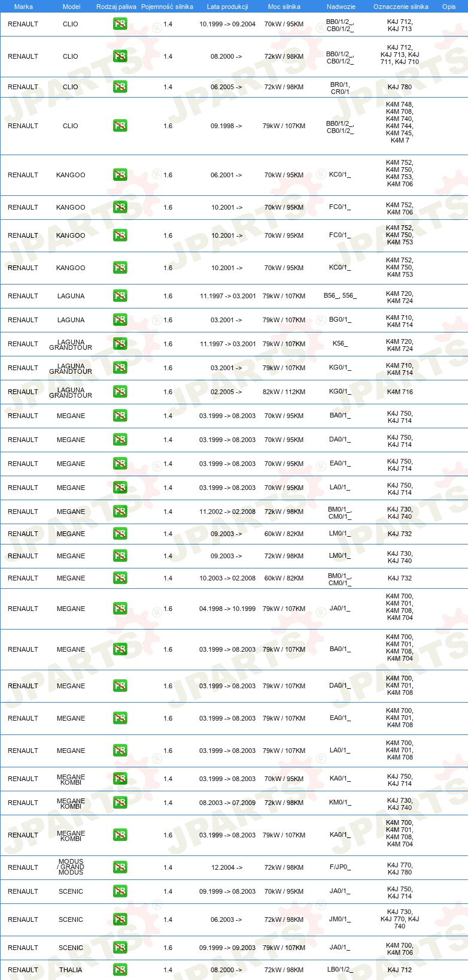Select the B56_, 556_ body cell
The width and height of the screenshot is (468, 980).
coord(340,296)
